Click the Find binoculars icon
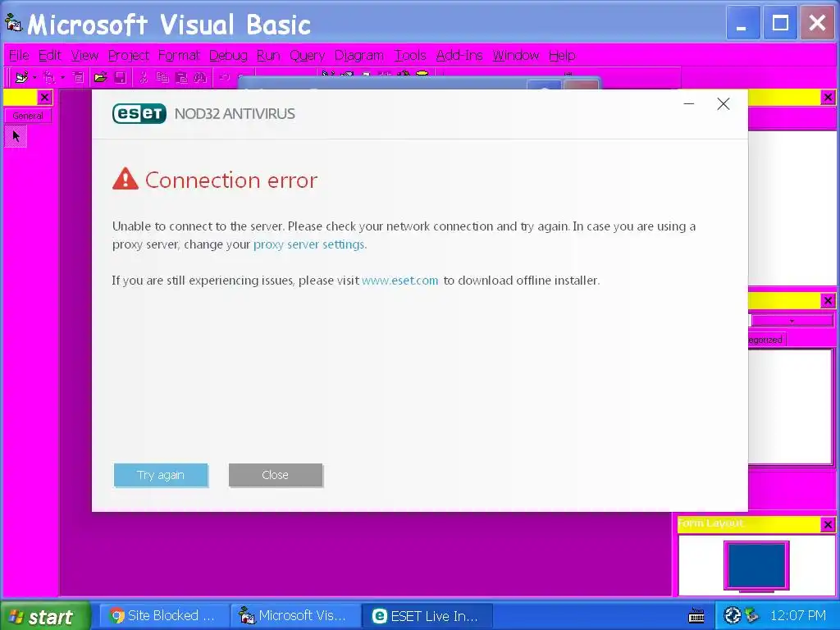The height and width of the screenshot is (630, 840). click(200, 78)
